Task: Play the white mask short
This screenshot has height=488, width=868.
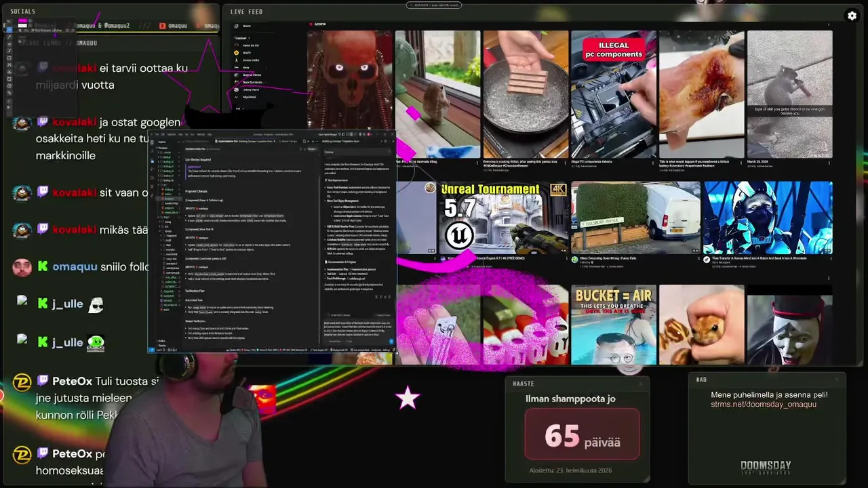Action: click(789, 325)
